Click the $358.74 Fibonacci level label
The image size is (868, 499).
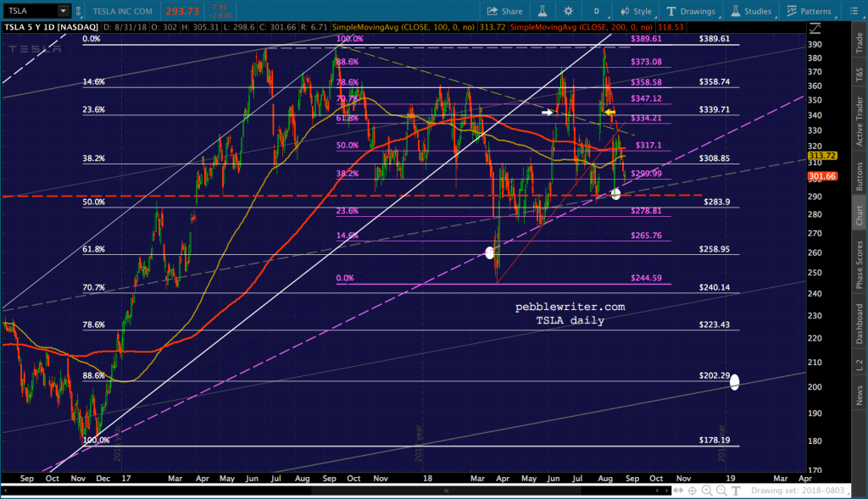point(714,81)
